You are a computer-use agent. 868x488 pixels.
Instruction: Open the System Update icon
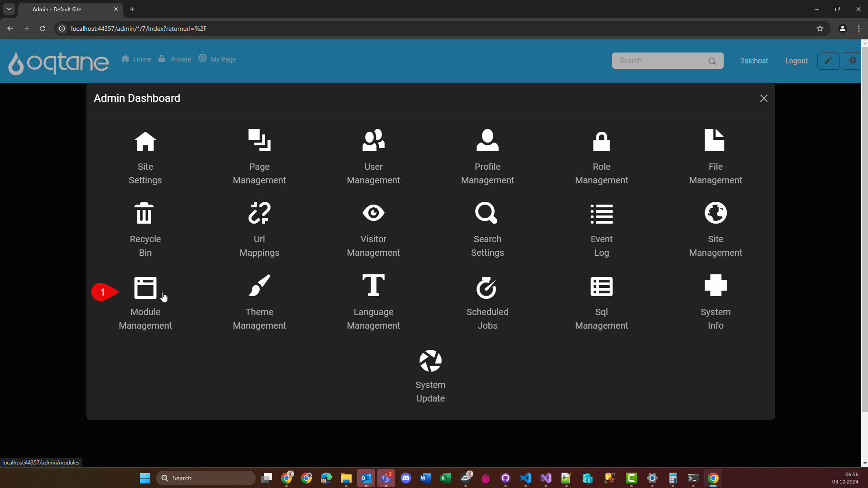(x=430, y=361)
